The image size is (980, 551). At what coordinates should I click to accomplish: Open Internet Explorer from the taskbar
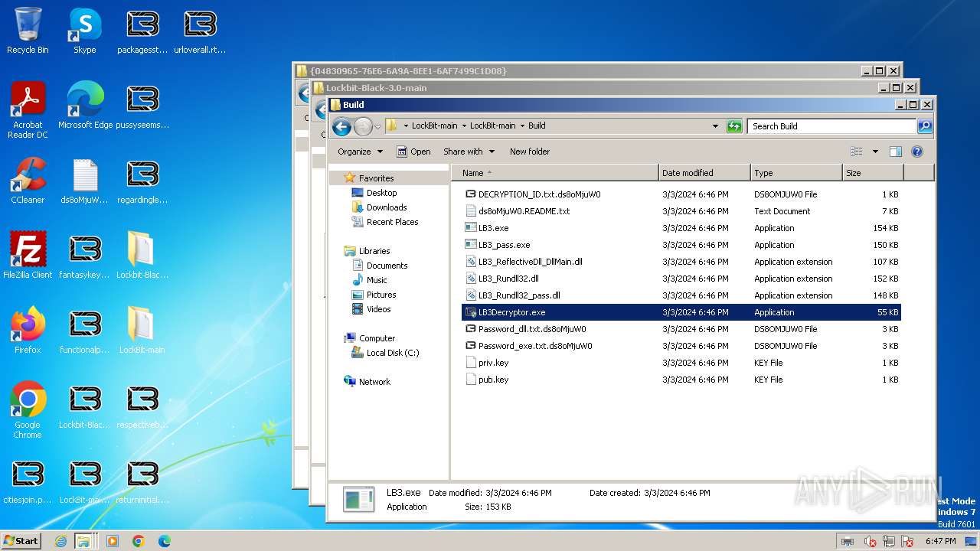[61, 541]
